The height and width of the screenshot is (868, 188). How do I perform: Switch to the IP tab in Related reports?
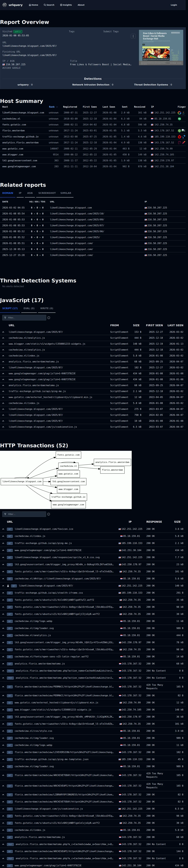tap(20, 193)
